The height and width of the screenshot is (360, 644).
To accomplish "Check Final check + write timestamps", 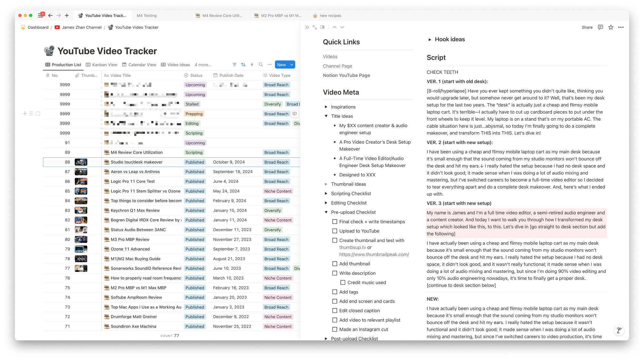I will coord(335,222).
